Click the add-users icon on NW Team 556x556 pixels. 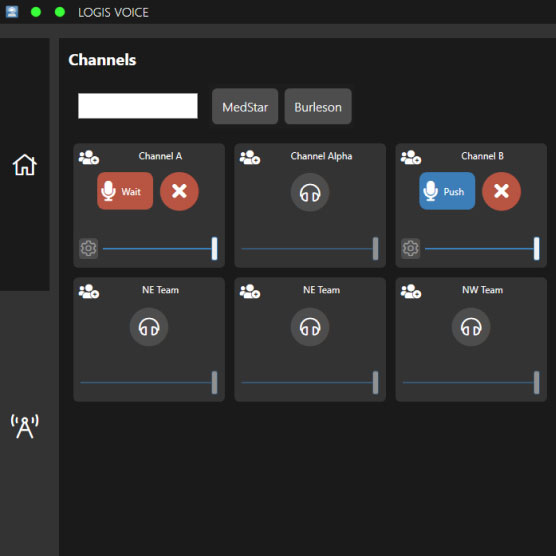(411, 291)
